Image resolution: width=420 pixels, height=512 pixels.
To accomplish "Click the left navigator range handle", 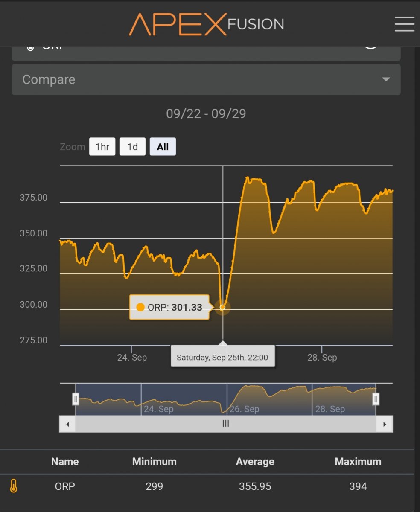I will [76, 399].
